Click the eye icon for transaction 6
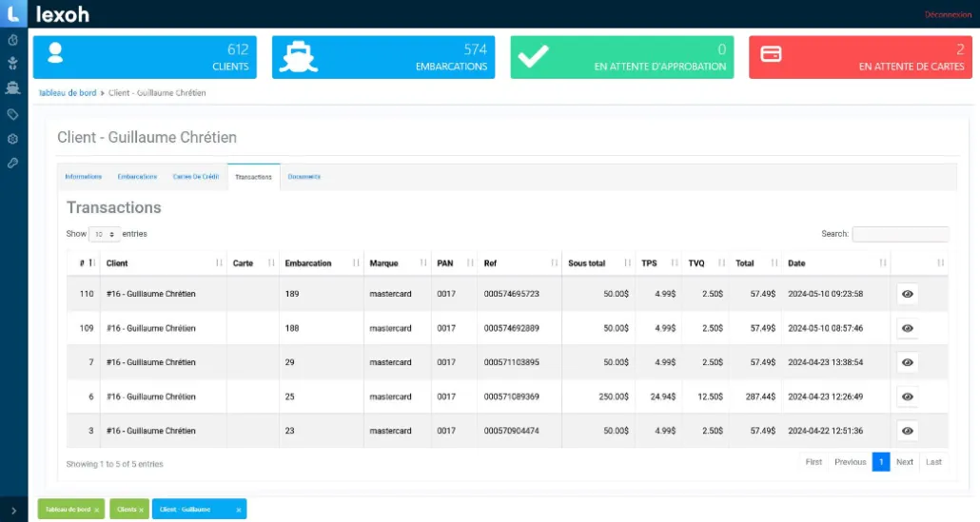980x522 pixels. coord(907,396)
